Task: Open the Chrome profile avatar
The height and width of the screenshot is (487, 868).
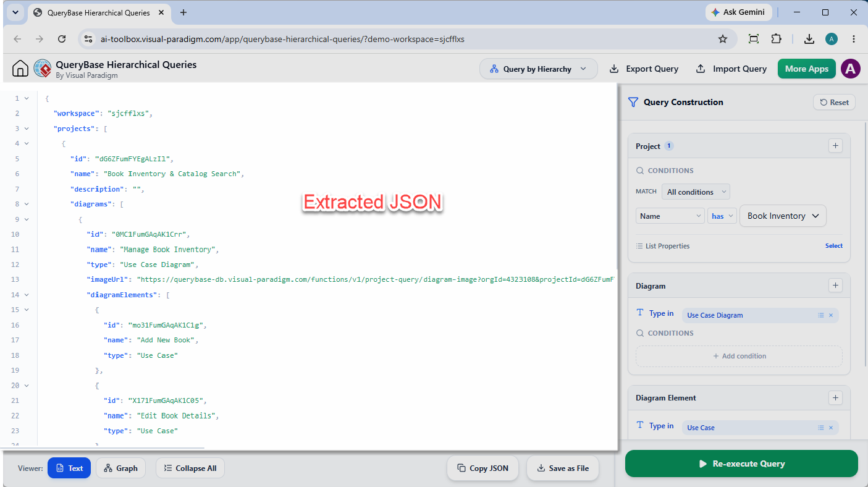Action: 832,39
